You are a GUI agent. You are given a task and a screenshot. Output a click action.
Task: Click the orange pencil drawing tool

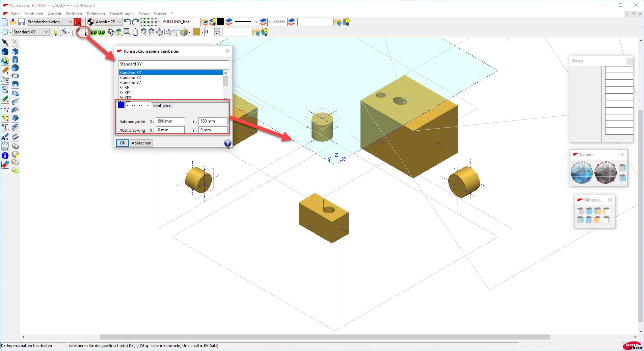coord(5,71)
